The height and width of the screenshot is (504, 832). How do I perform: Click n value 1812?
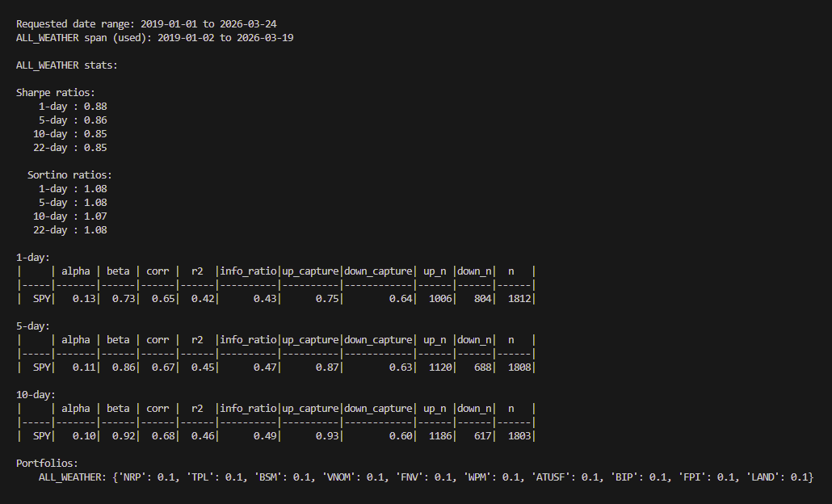519,299
